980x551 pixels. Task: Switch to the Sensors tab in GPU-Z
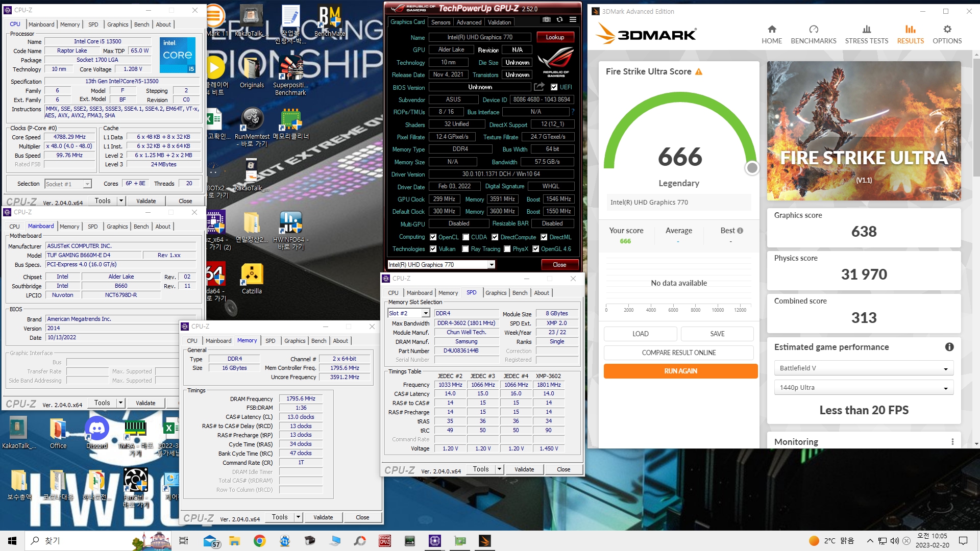[440, 22]
